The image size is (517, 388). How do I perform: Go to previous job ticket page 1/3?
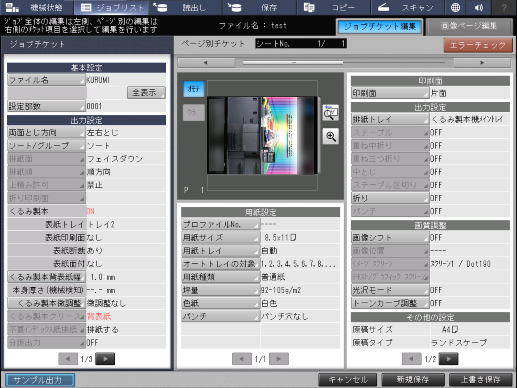coord(68,359)
